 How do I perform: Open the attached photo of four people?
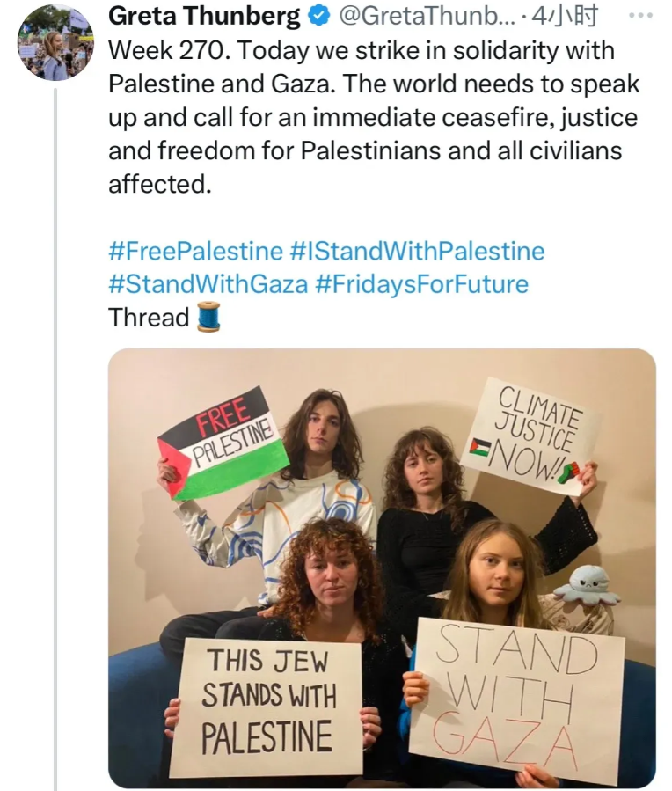point(382,568)
